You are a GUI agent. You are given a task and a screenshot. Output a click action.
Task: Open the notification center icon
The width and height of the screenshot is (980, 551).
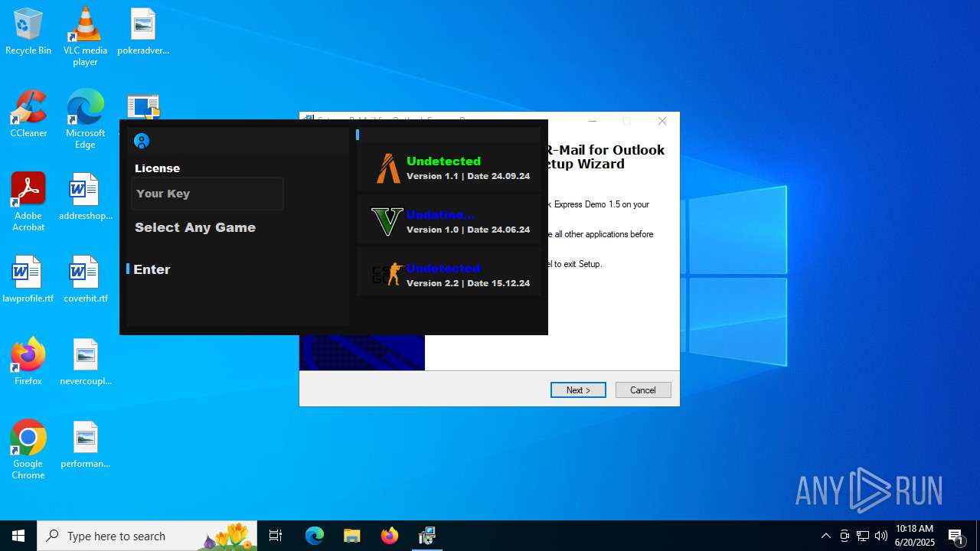956,536
